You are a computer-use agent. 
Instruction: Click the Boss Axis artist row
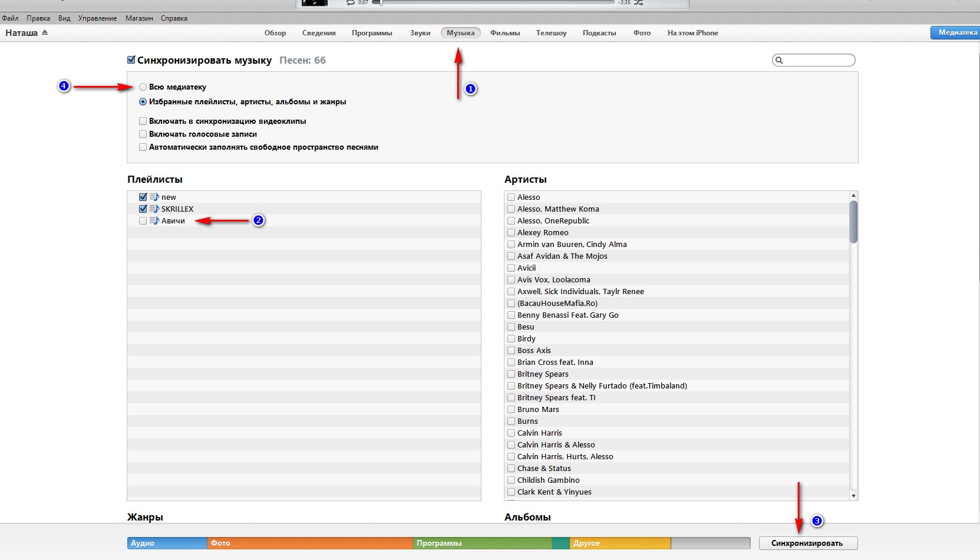point(677,350)
